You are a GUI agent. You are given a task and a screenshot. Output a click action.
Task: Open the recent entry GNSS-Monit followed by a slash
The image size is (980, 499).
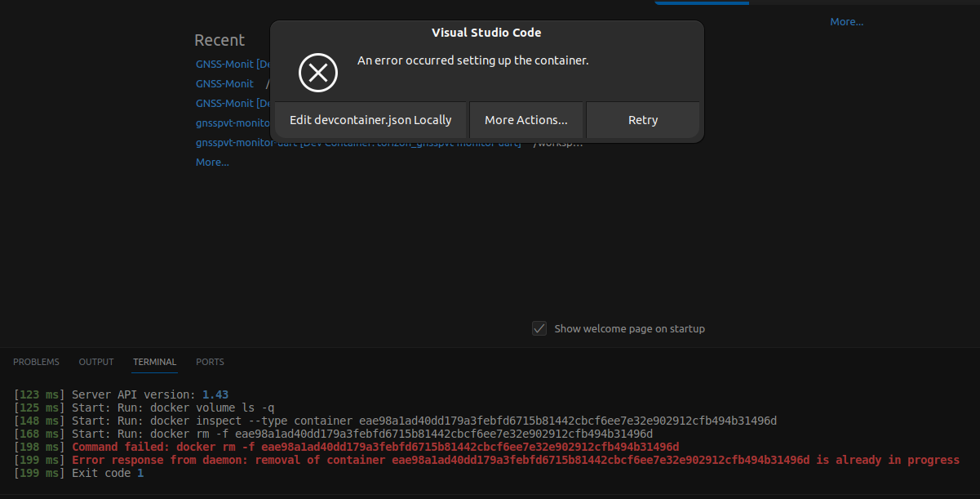coord(225,83)
